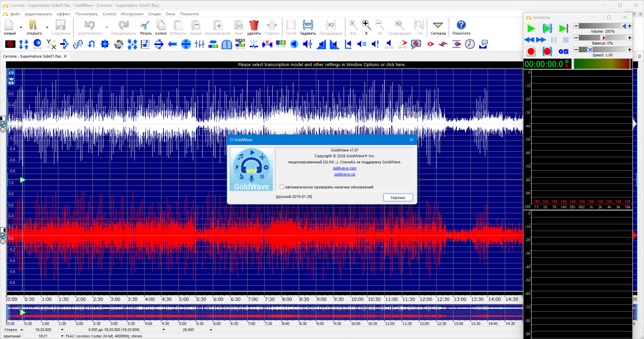Open the Опции menu
This screenshot has height=339, width=644.
coord(154,14)
